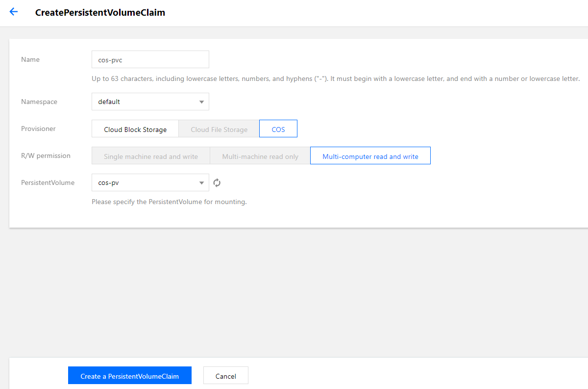Cancel the PersistentVolumeClaim creation

(x=226, y=376)
